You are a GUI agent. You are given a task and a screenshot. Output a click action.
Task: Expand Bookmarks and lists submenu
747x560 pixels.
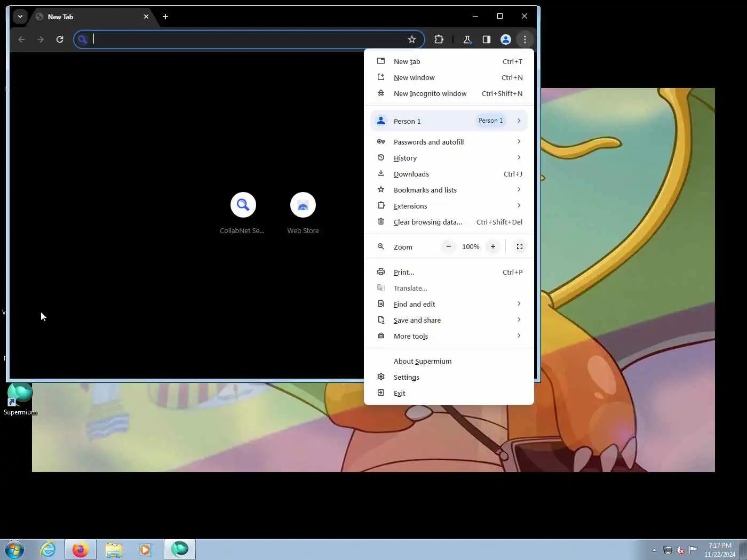[449, 190]
